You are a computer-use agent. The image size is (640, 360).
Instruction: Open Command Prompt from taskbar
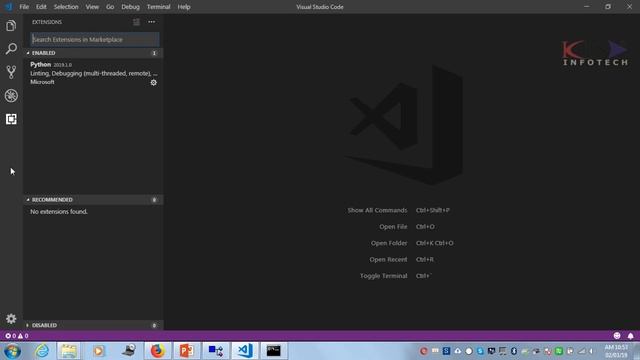click(x=273, y=351)
